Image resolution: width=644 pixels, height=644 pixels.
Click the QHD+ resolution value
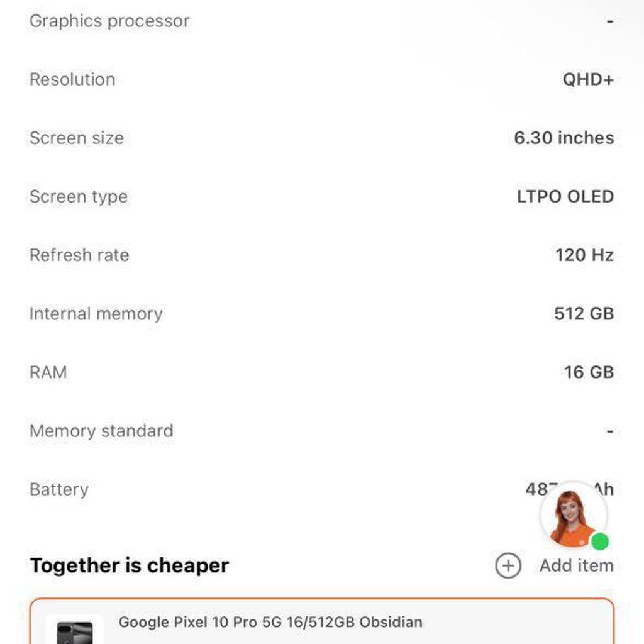588,79
